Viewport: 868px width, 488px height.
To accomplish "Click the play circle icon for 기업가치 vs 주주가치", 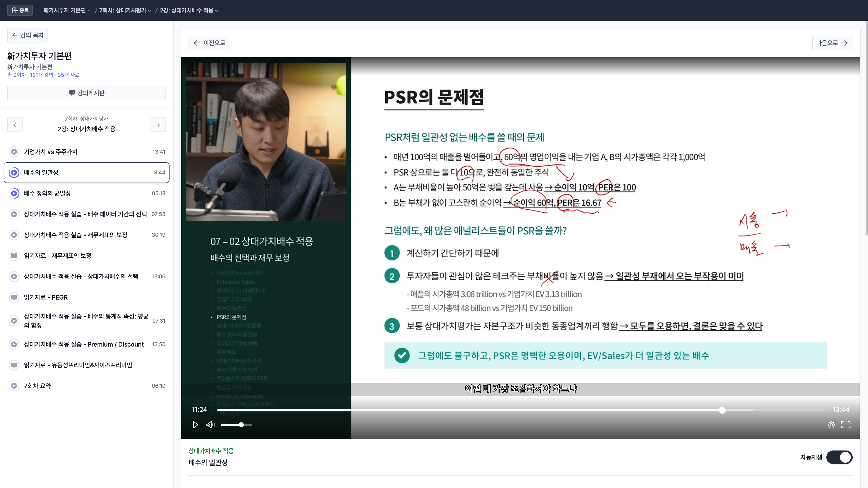I will [x=14, y=152].
